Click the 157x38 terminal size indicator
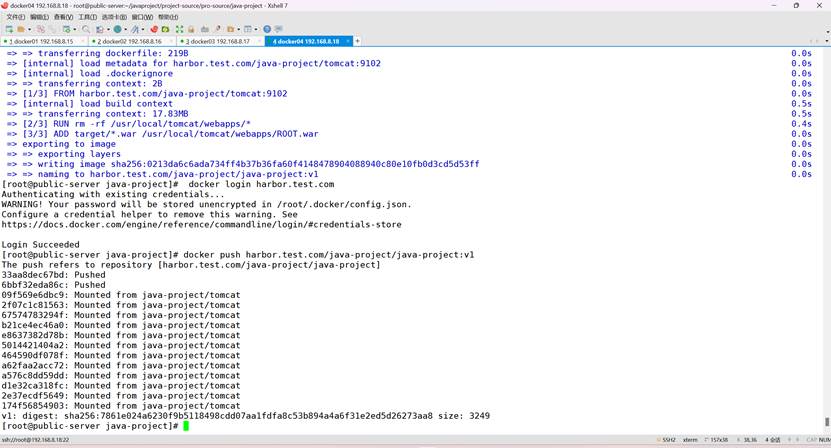 click(718, 440)
